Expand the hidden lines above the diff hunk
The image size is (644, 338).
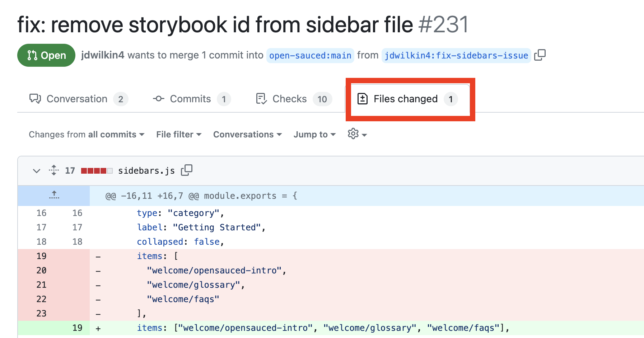54,195
